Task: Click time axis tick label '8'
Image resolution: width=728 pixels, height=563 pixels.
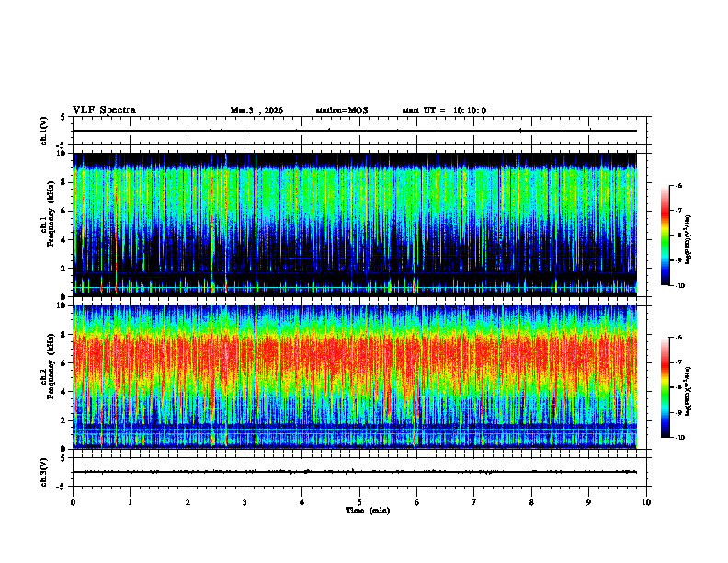Action: (531, 502)
